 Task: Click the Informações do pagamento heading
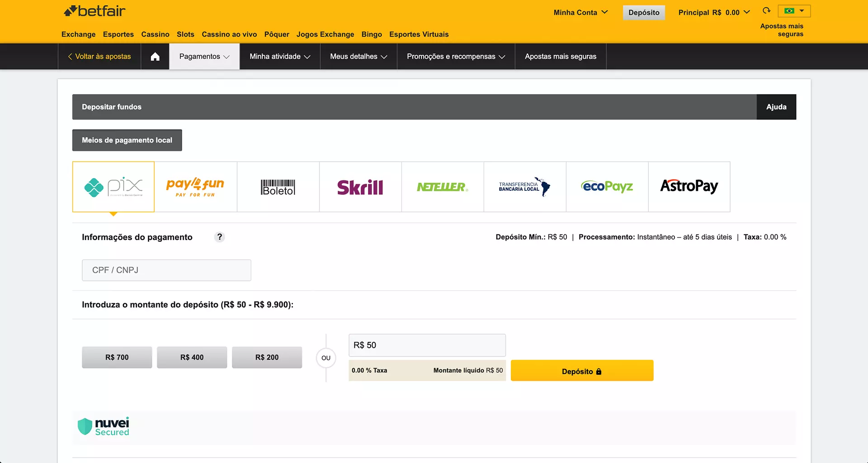click(137, 237)
